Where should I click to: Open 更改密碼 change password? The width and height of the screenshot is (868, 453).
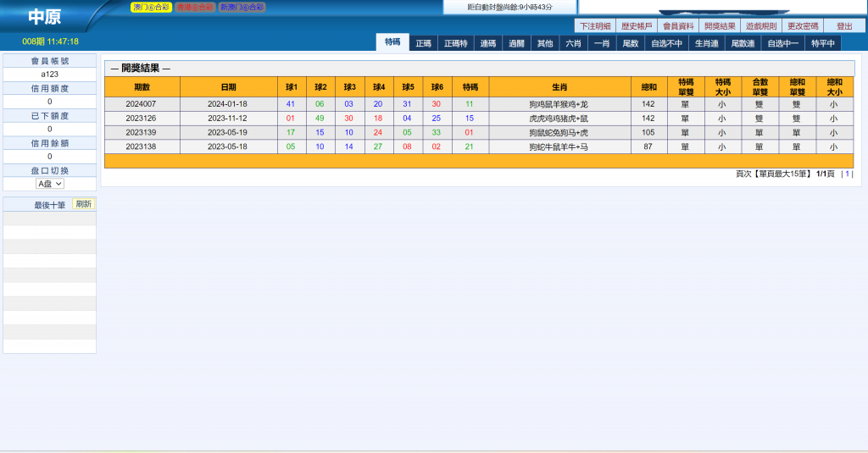coord(803,26)
